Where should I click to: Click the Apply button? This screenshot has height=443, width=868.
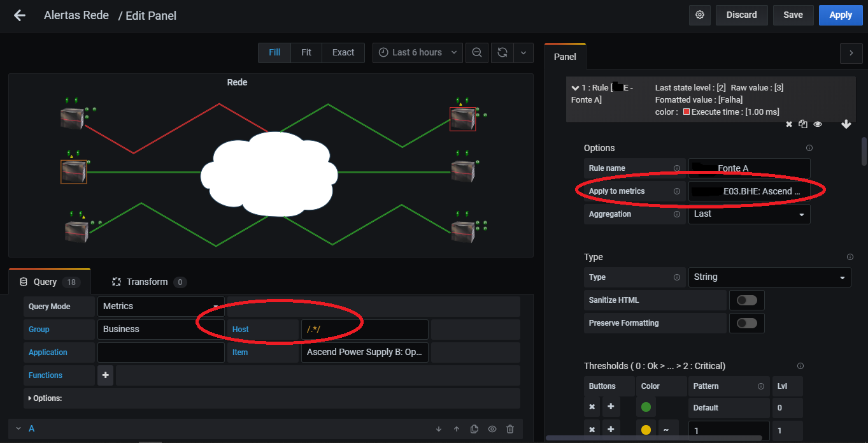840,15
